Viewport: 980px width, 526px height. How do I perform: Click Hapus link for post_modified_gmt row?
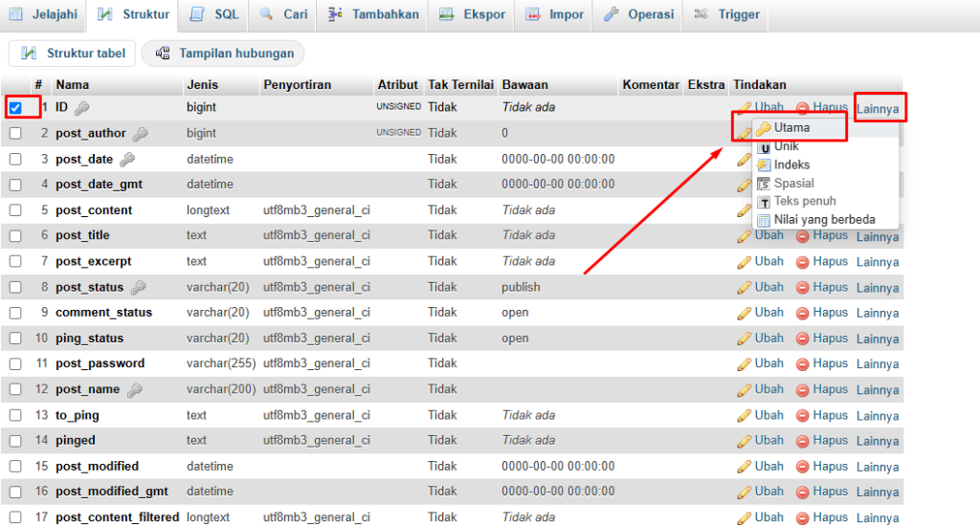point(830,491)
